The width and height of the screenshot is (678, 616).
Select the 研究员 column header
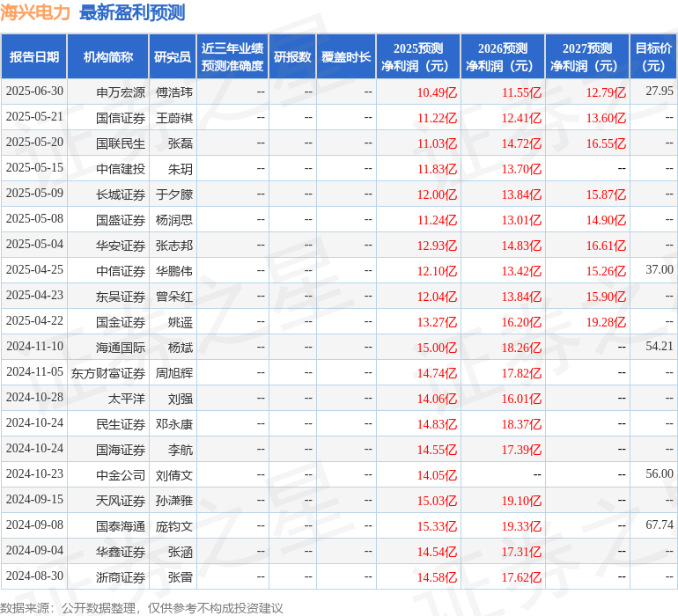[x=173, y=57]
